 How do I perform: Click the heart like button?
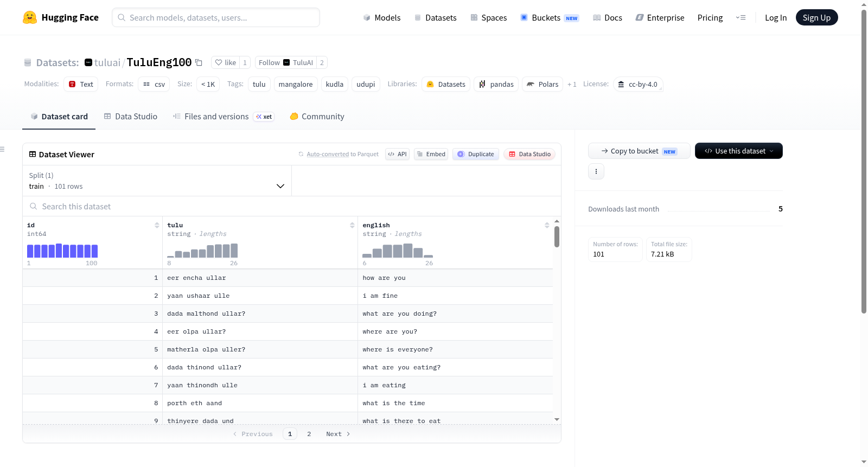click(225, 62)
